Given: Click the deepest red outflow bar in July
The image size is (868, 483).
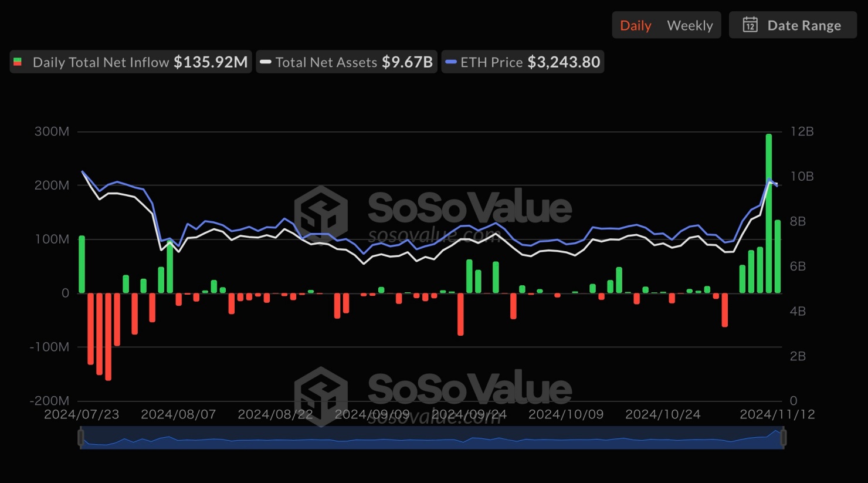Looking at the screenshot, I should pos(108,336).
